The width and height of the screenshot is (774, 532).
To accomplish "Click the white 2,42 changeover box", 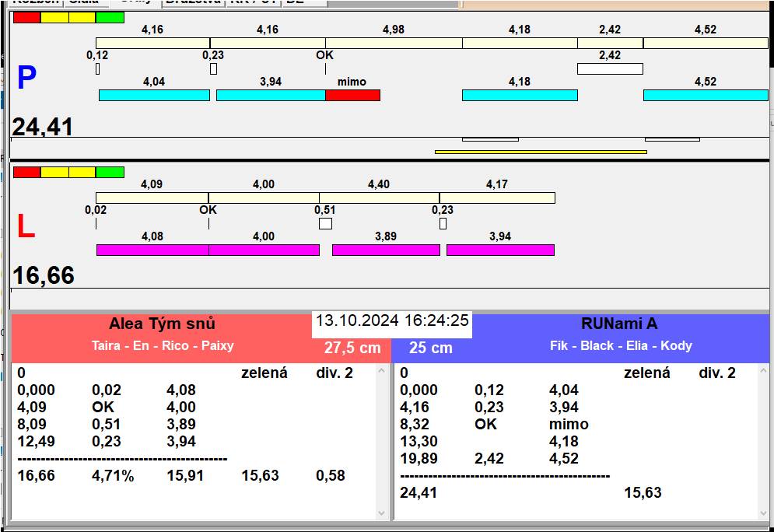I will tap(610, 68).
